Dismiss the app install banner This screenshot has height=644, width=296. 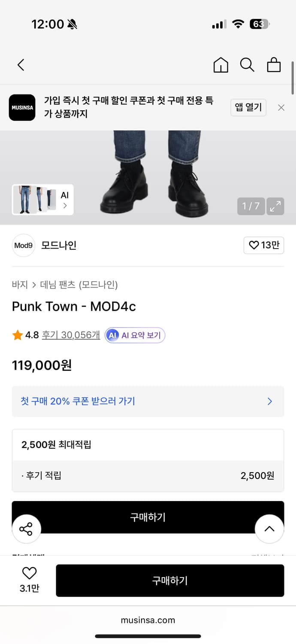(281, 107)
